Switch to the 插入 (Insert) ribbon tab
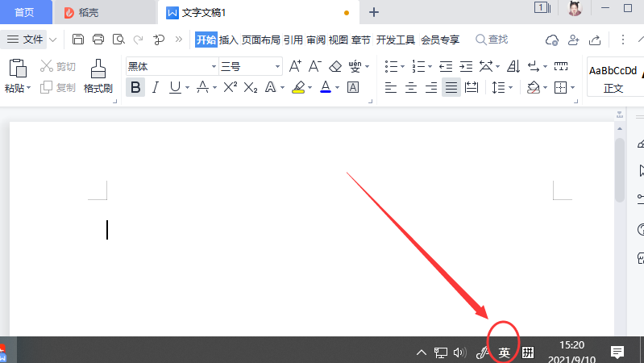 coord(229,40)
